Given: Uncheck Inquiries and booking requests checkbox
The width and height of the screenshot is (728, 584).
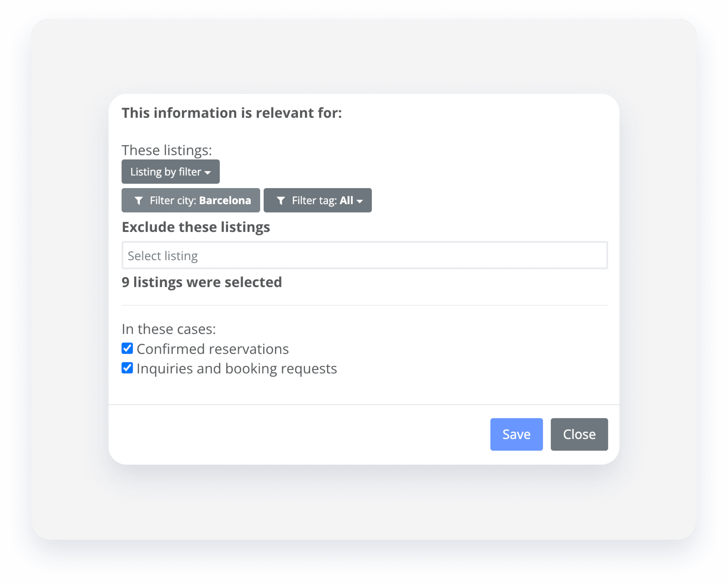Looking at the screenshot, I should click(127, 368).
